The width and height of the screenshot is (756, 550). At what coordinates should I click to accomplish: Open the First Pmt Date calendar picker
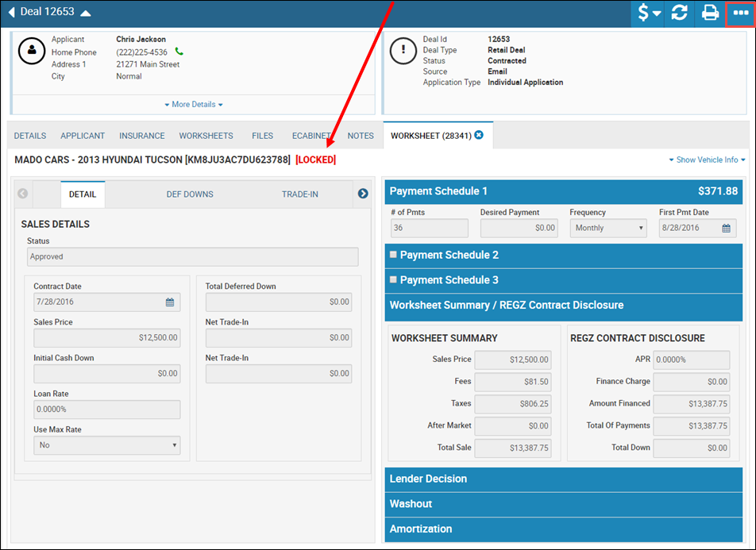click(x=726, y=228)
